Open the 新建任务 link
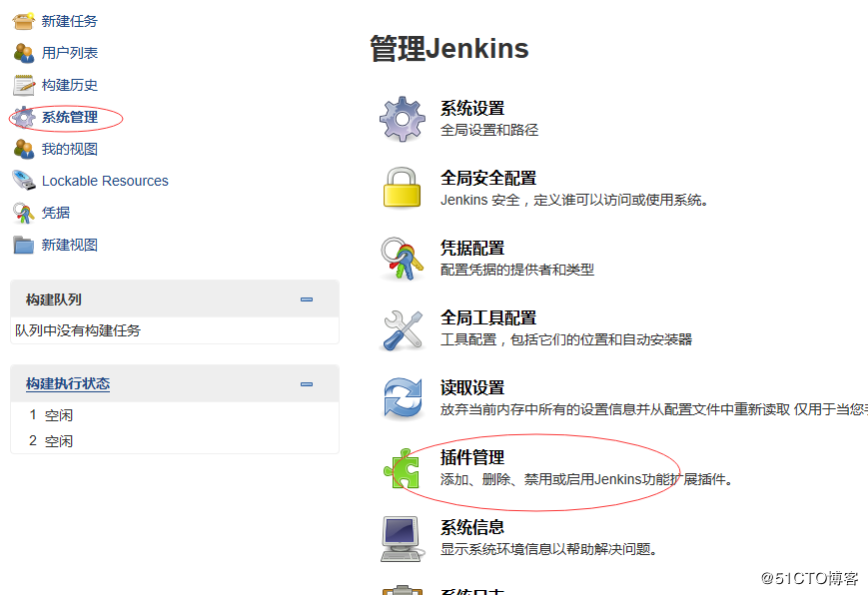Screen dimensions: 868x595 [x=70, y=21]
